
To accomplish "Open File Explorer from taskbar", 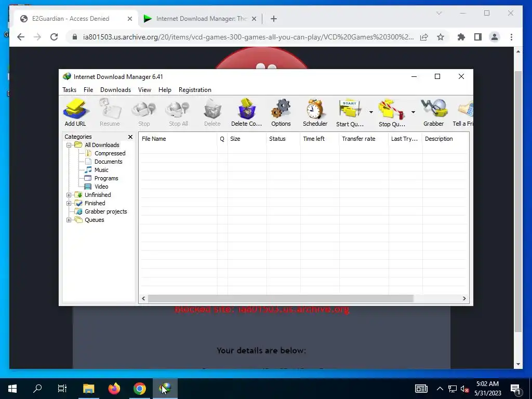I will coord(88,389).
